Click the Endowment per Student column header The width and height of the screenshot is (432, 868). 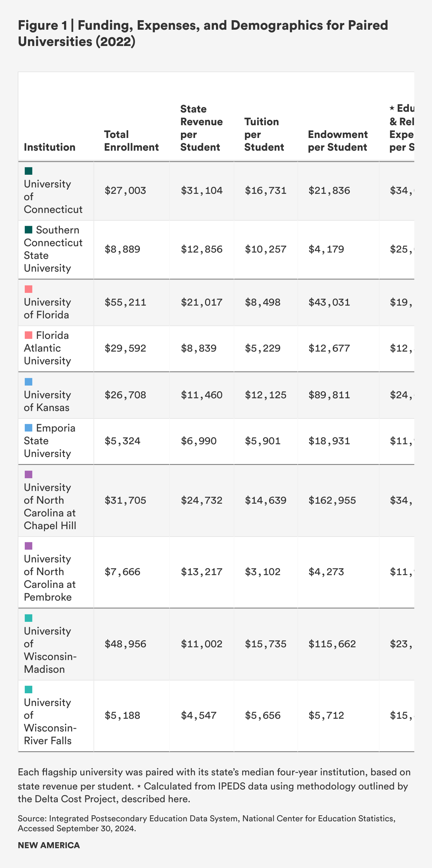click(338, 141)
